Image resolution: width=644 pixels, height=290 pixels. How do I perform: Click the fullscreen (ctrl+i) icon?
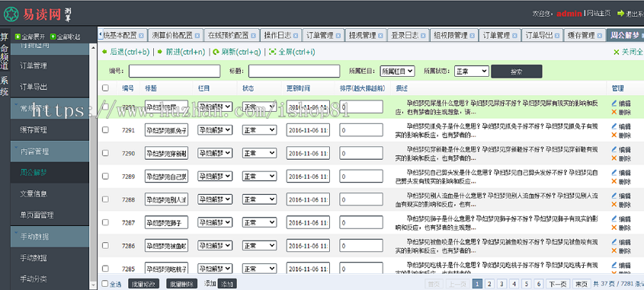[x=272, y=52]
